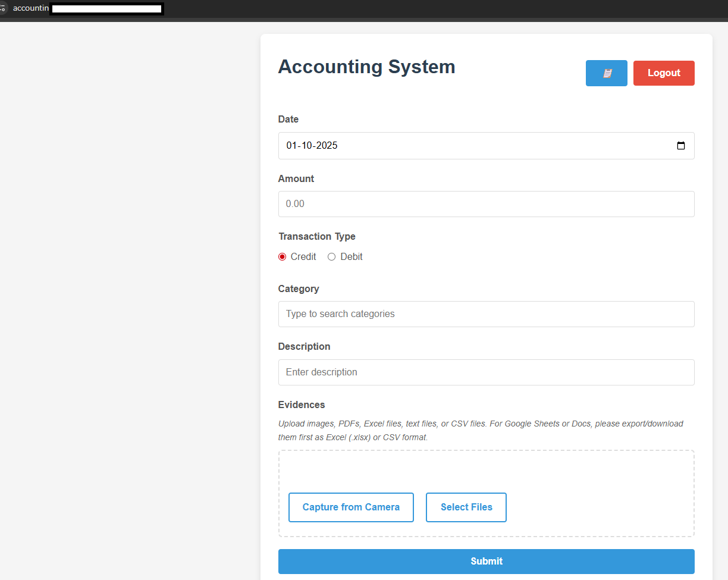Click the Debit radio label text
The image size is (728, 580).
(352, 256)
